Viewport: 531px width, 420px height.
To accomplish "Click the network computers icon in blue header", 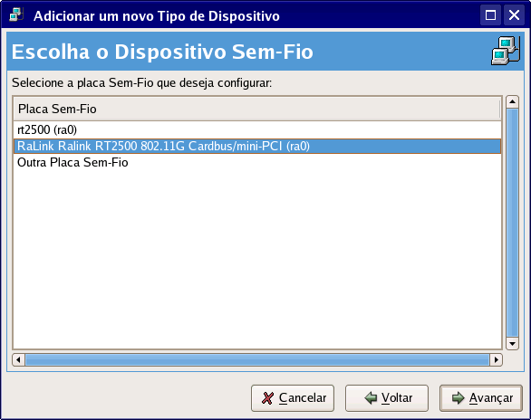I will 506,51.
